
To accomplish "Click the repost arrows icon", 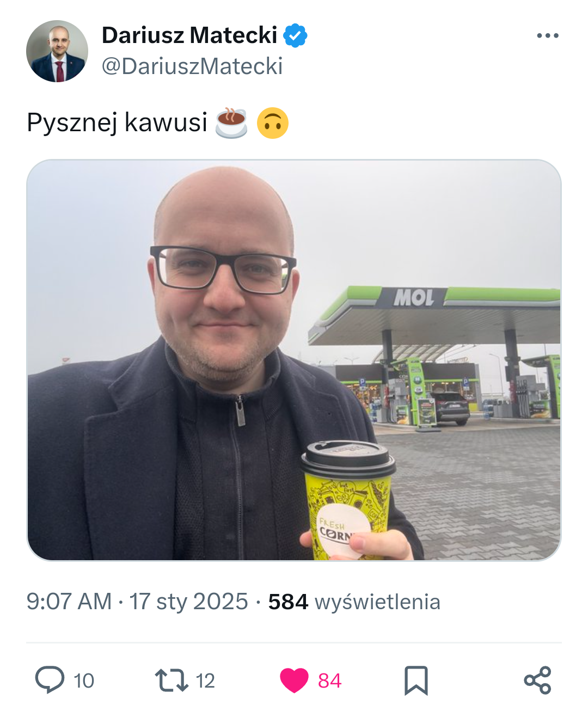I will click(x=171, y=681).
